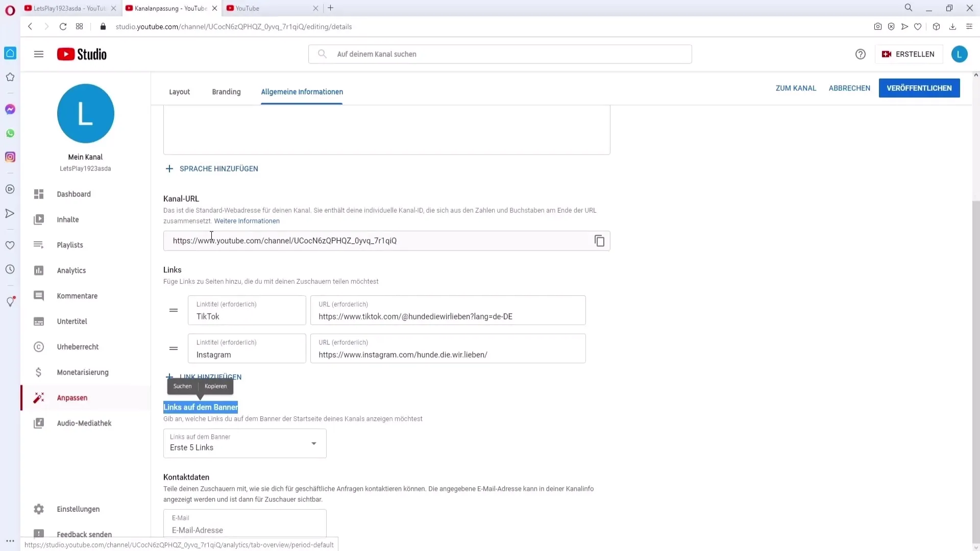Open the account avatar in the header

coord(959,54)
